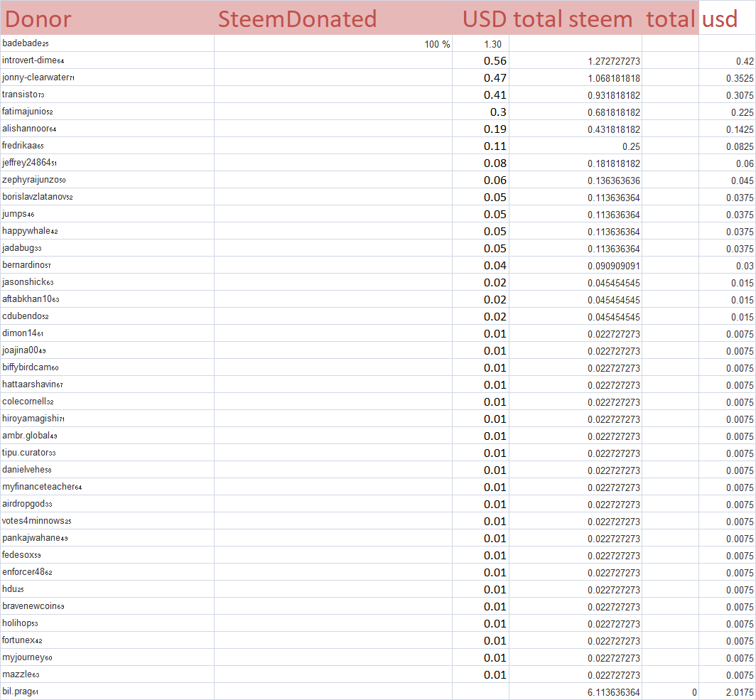The height and width of the screenshot is (700, 756).
Task: Click the bravenewcoin donor cell
Action: [107, 606]
